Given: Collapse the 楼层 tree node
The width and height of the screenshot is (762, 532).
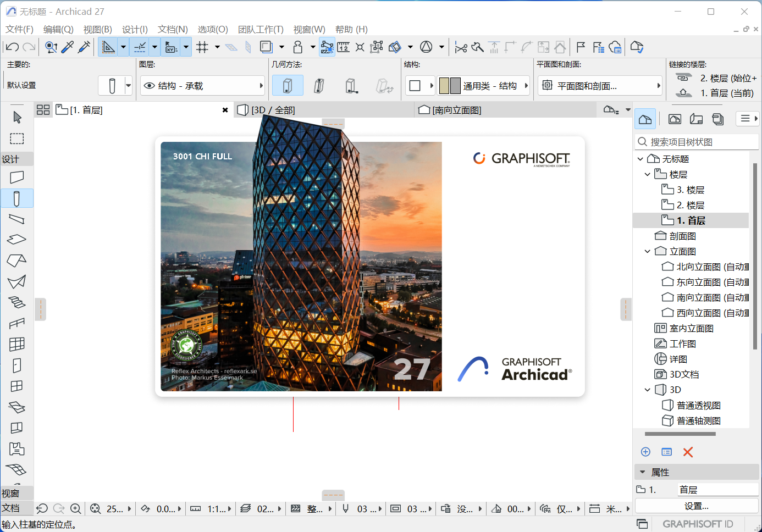Looking at the screenshot, I should 647,174.
